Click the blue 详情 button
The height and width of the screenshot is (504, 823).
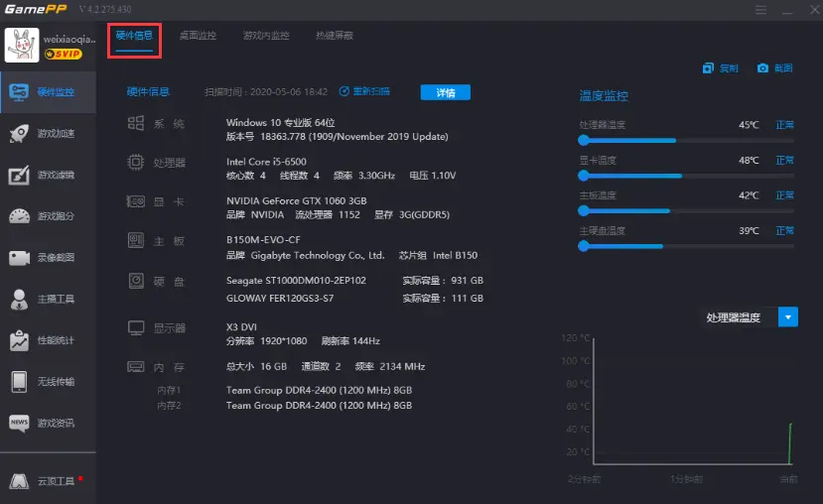point(445,92)
